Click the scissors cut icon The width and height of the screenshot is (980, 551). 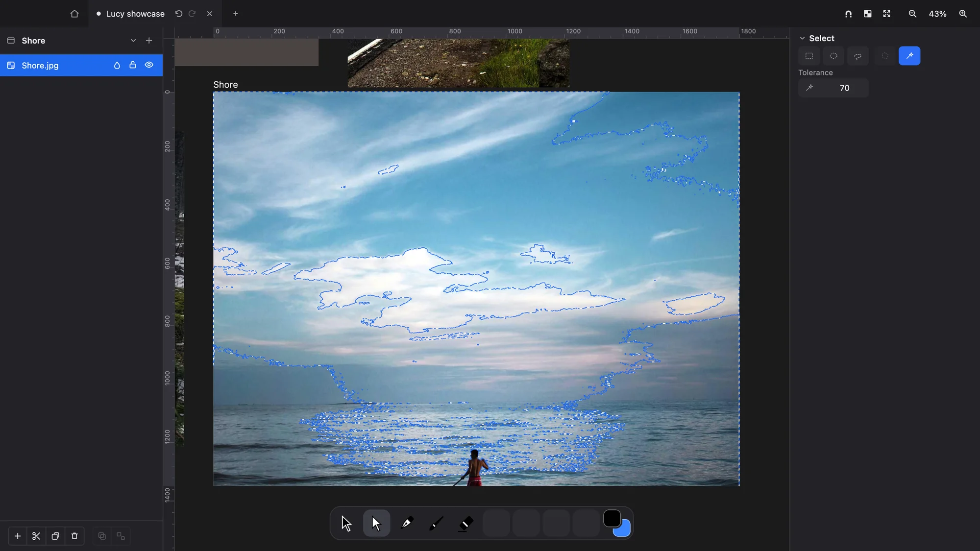36,536
